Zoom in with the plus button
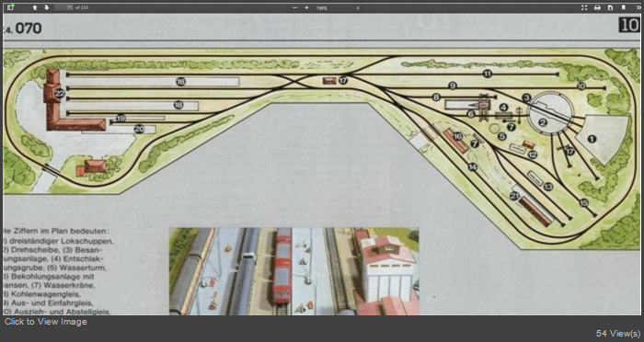This screenshot has width=644, height=342. 306,7
